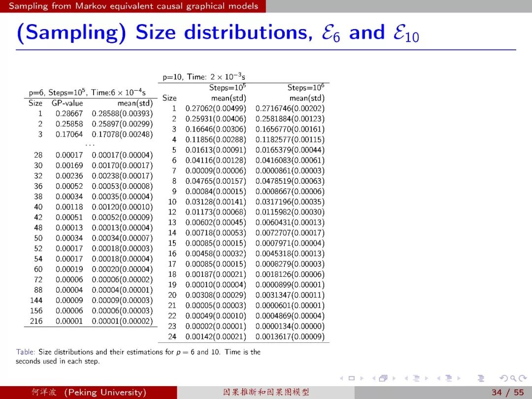Click the go forward curved arrow
Screen dimensions: 532x399
tap(523, 378)
